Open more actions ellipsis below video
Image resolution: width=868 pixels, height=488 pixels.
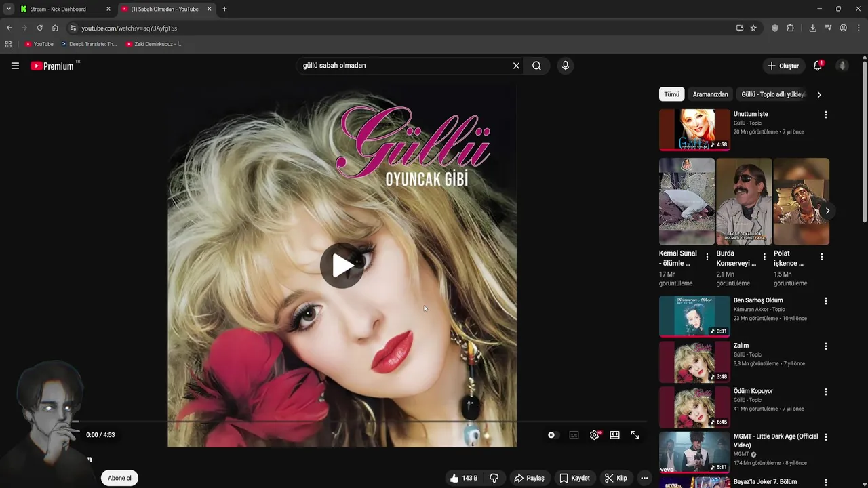click(x=644, y=478)
